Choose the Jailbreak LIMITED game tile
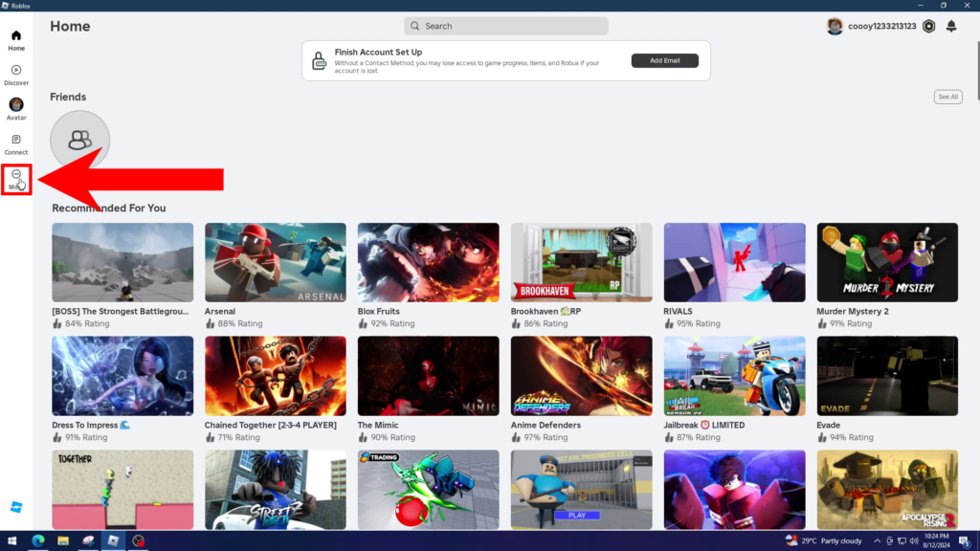The height and width of the screenshot is (551, 980). point(734,376)
